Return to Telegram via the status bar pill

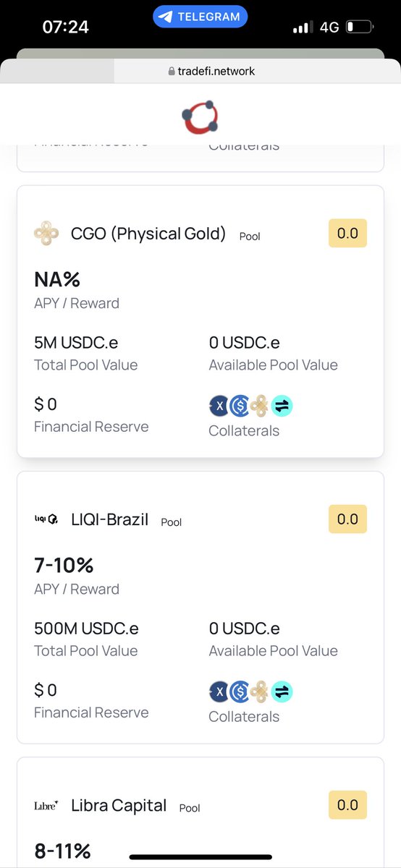tap(200, 17)
